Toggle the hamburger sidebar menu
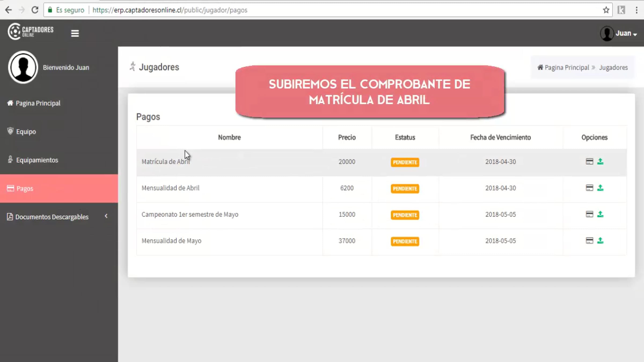The width and height of the screenshot is (644, 362). pyautogui.click(x=75, y=33)
